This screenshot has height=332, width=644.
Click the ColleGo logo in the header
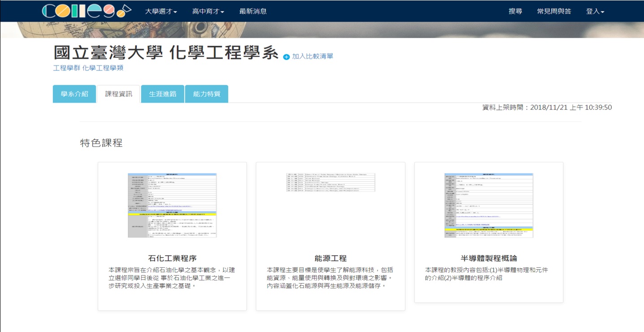point(87,11)
